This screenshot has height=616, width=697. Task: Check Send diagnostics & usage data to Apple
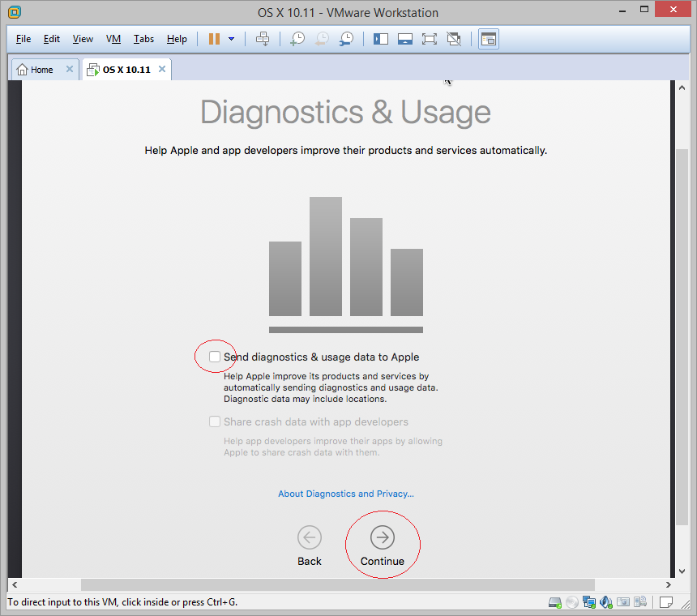point(215,357)
